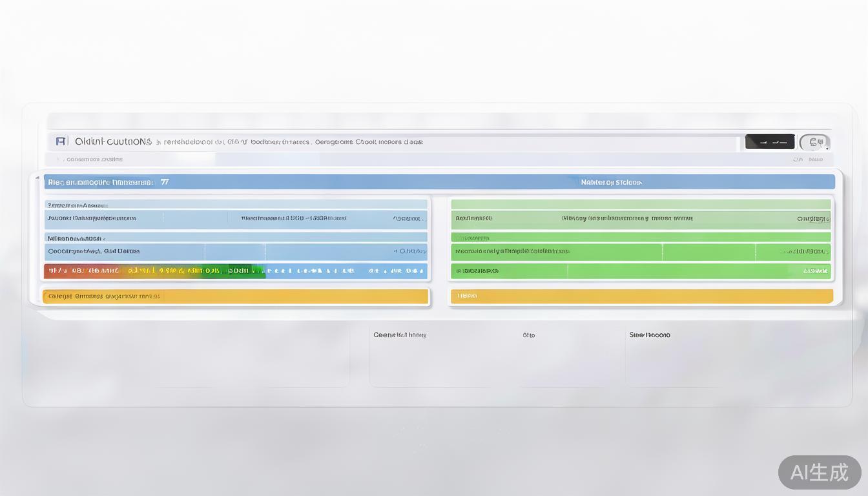Expand the right orange bar under green panel
This screenshot has height=496, width=868.
[x=641, y=296]
